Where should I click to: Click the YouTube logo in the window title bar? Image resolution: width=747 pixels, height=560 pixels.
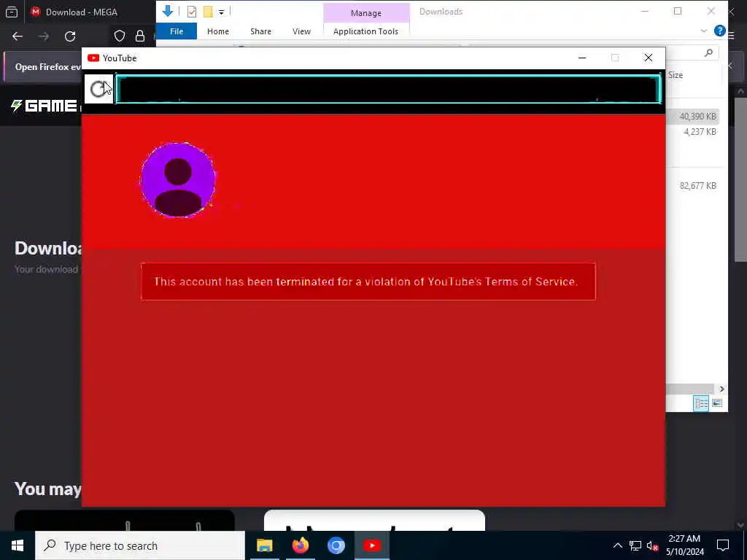(x=93, y=58)
